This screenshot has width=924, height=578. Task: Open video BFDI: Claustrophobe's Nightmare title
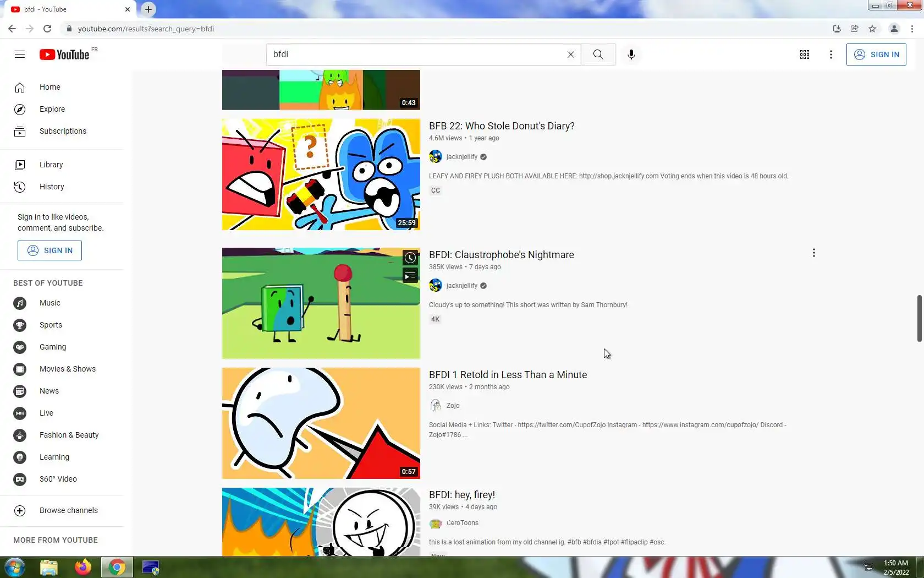tap(502, 255)
